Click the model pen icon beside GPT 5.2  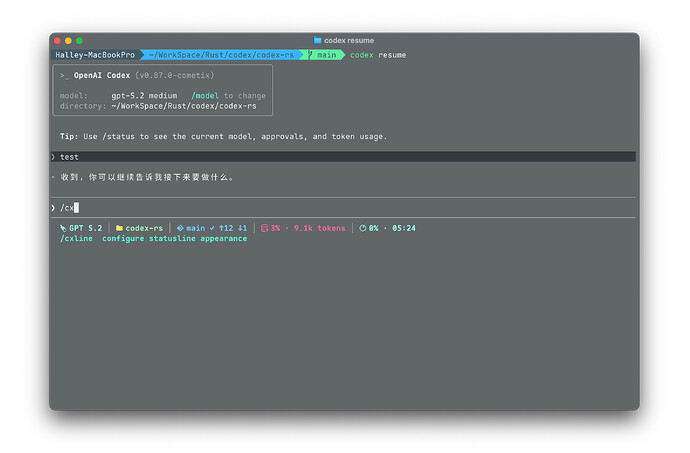point(63,228)
